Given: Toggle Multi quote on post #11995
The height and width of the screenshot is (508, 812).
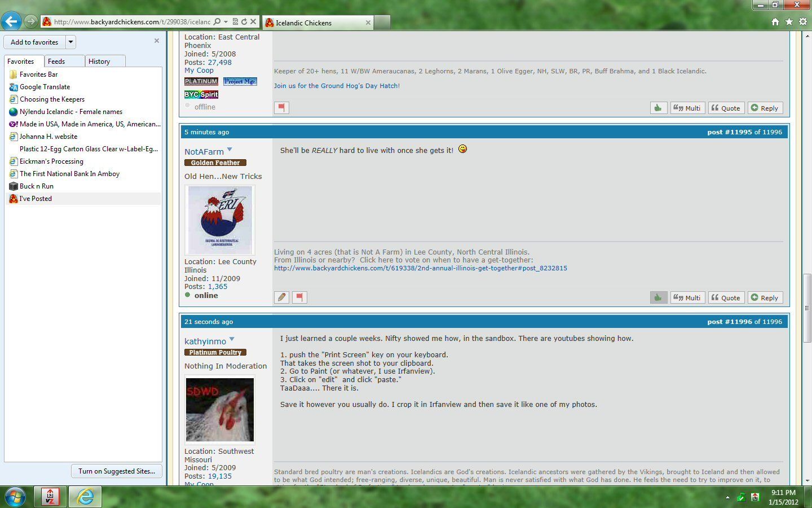Looking at the screenshot, I should coord(687,297).
